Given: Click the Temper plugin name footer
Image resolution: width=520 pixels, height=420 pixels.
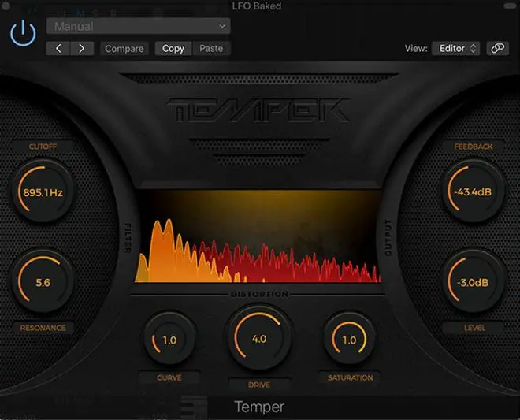Looking at the screenshot, I should (x=259, y=407).
